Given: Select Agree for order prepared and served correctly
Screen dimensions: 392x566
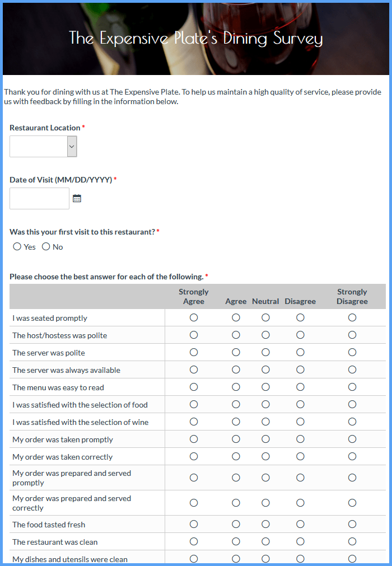Looking at the screenshot, I should coord(236,503).
